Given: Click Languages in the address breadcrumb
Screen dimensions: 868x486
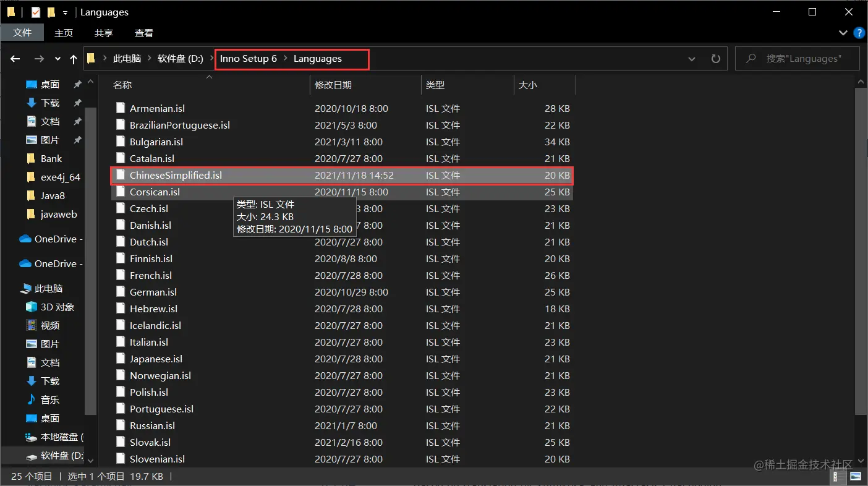Looking at the screenshot, I should tap(318, 59).
